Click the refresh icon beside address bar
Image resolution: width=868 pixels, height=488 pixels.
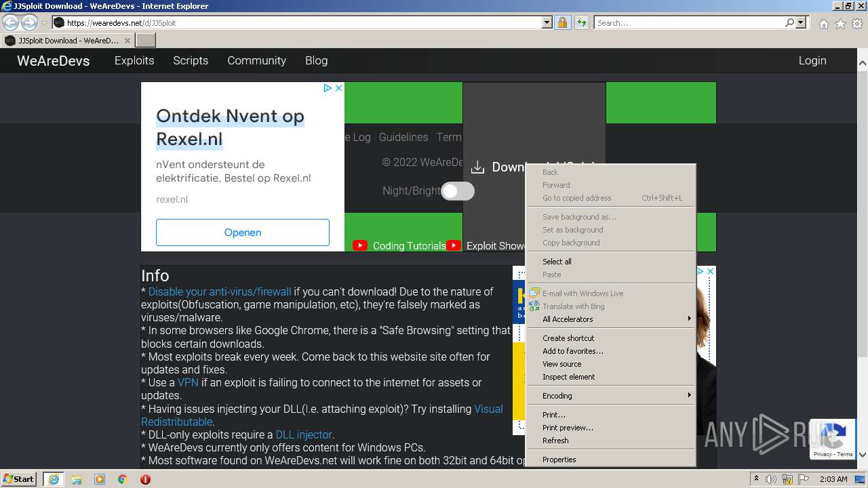click(581, 22)
